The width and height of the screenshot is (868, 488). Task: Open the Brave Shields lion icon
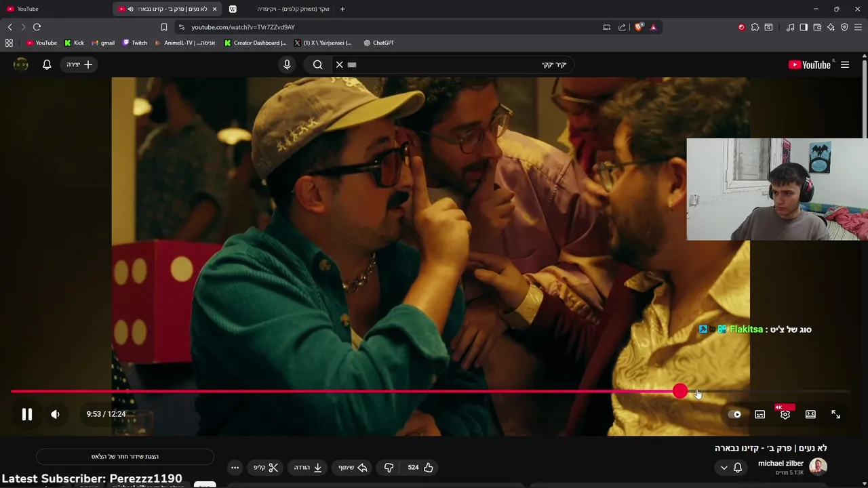click(x=639, y=27)
